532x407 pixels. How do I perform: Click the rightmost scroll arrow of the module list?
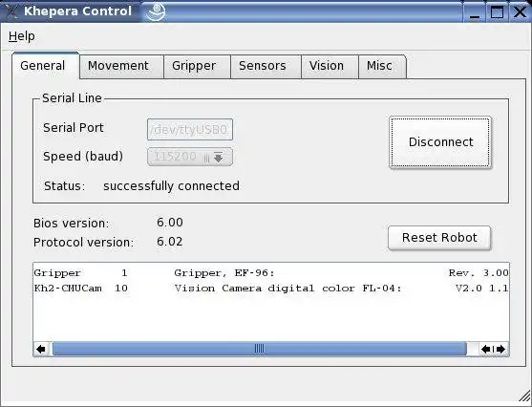pos(501,349)
